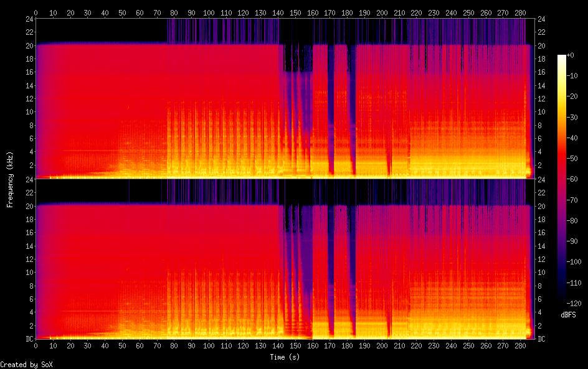Click the "-80" color scale value
The width and height of the screenshot is (588, 369).
pyautogui.click(x=572, y=221)
